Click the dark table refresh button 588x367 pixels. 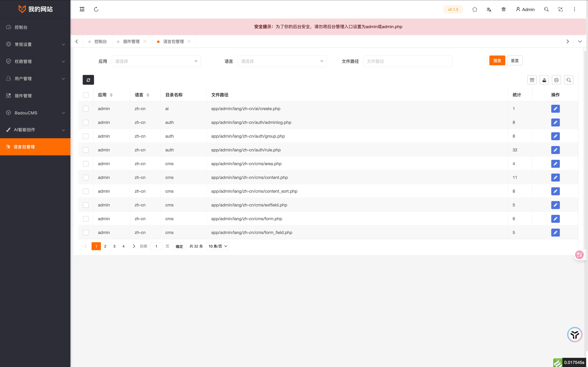point(88,80)
